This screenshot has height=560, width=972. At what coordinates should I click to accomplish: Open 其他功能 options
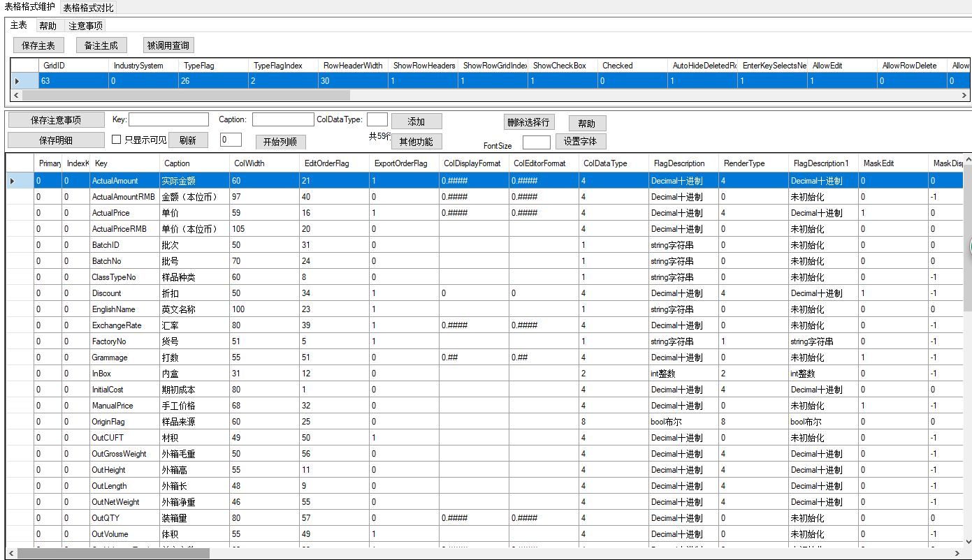tap(416, 142)
